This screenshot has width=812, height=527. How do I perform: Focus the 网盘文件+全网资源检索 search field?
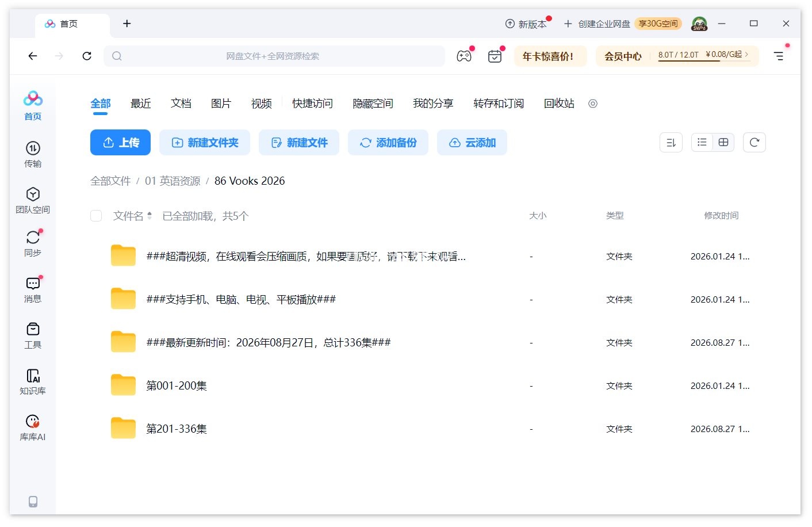(274, 56)
